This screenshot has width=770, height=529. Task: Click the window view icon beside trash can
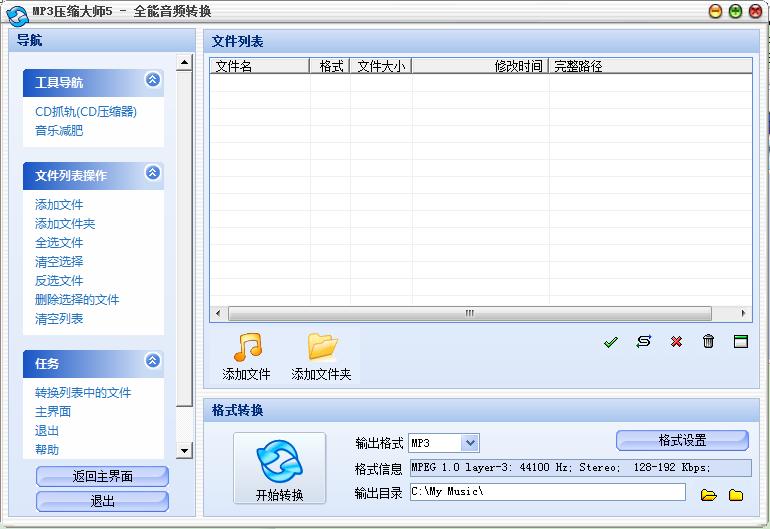pos(741,341)
